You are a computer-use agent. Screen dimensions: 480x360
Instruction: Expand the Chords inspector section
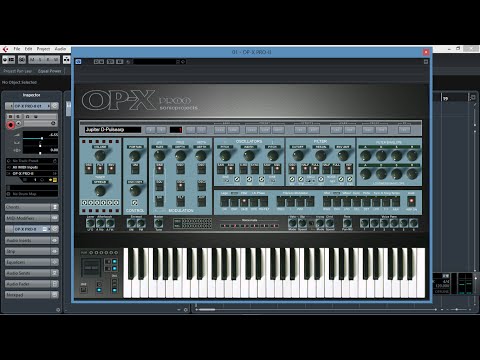pos(28,207)
